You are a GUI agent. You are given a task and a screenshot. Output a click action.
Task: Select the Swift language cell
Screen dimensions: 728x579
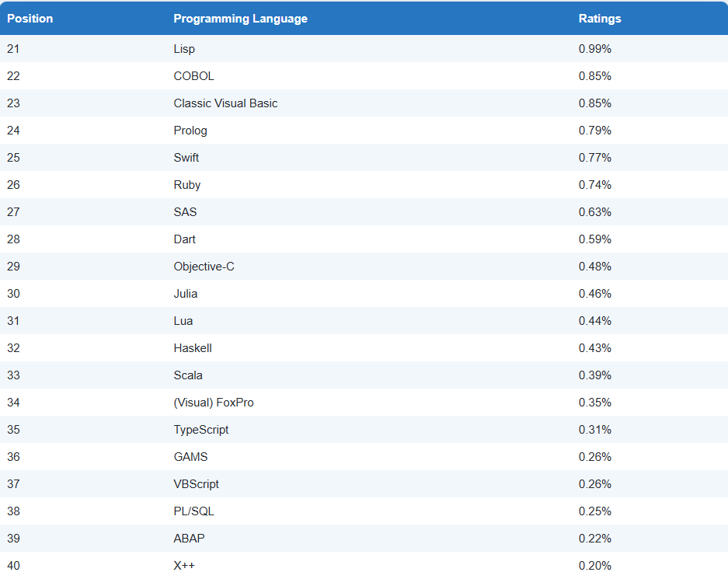[186, 158]
